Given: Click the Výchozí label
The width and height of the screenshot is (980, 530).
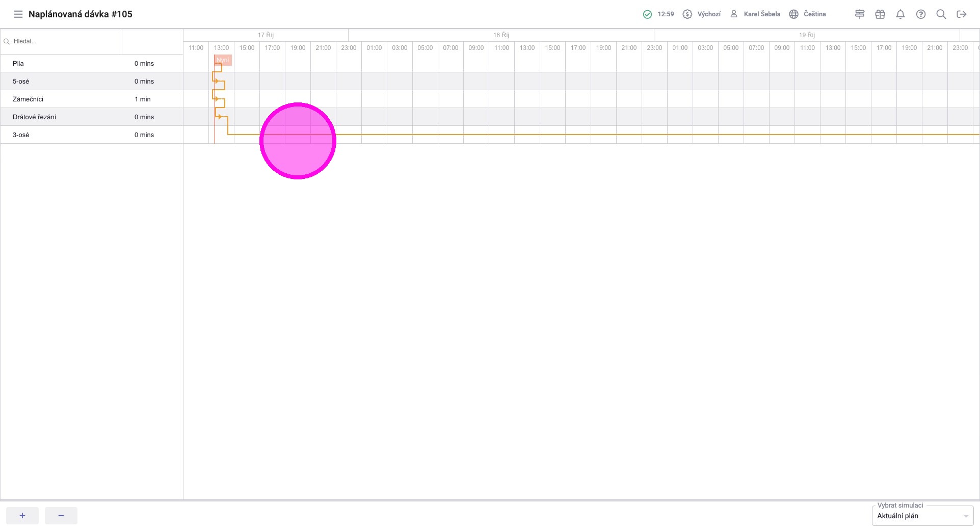Looking at the screenshot, I should tap(709, 14).
